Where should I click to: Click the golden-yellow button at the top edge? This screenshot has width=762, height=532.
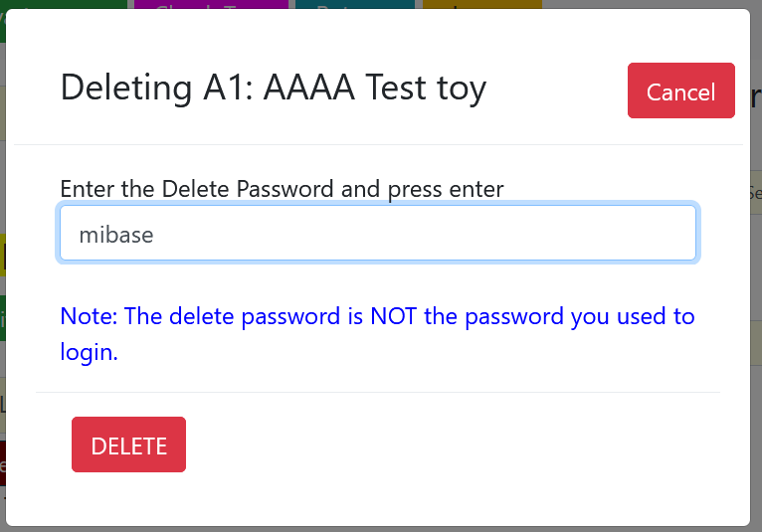coord(482,5)
